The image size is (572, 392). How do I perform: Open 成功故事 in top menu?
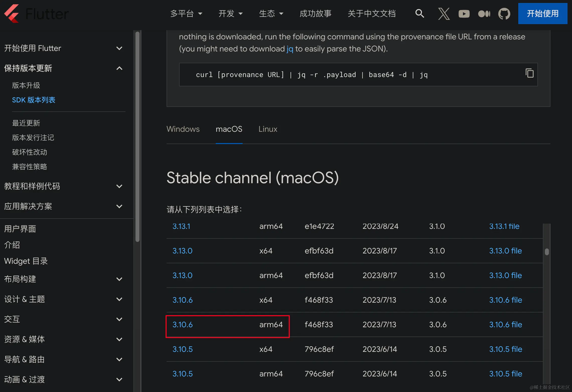tap(315, 14)
